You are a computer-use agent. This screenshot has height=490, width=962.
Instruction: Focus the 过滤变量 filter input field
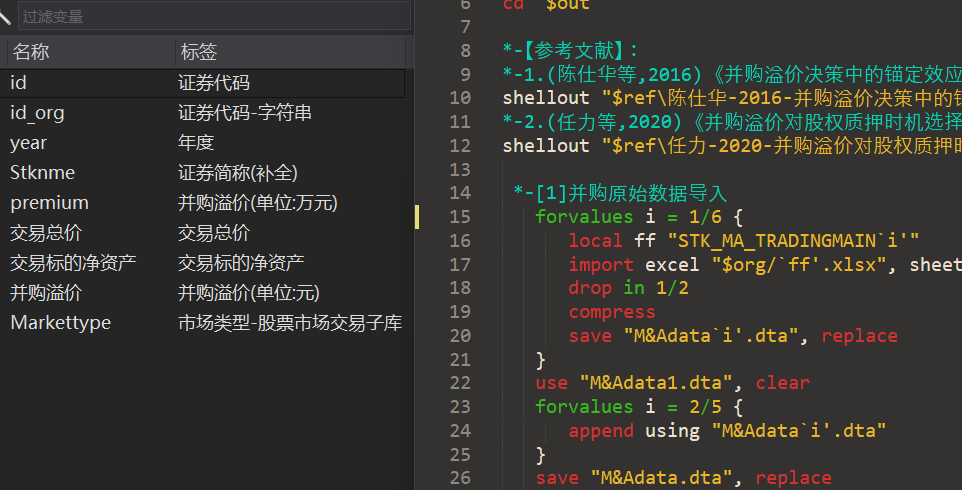pos(213,16)
